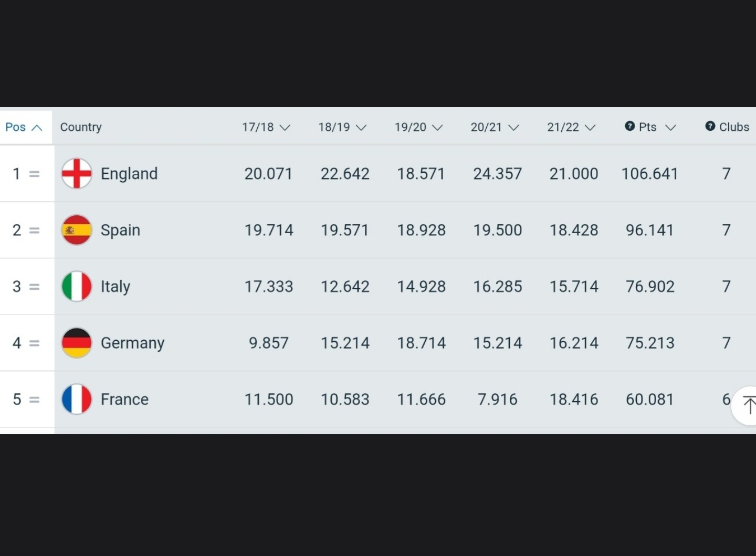Select France's total points value 60.081
The image size is (756, 556).
[x=649, y=400]
